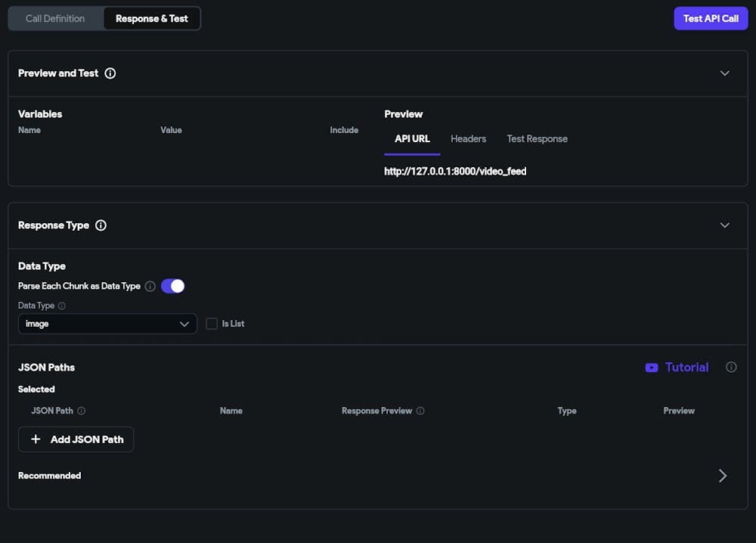Viewport: 756px width, 543px height.
Task: Collapse the Preview and Test section
Action: click(x=724, y=73)
